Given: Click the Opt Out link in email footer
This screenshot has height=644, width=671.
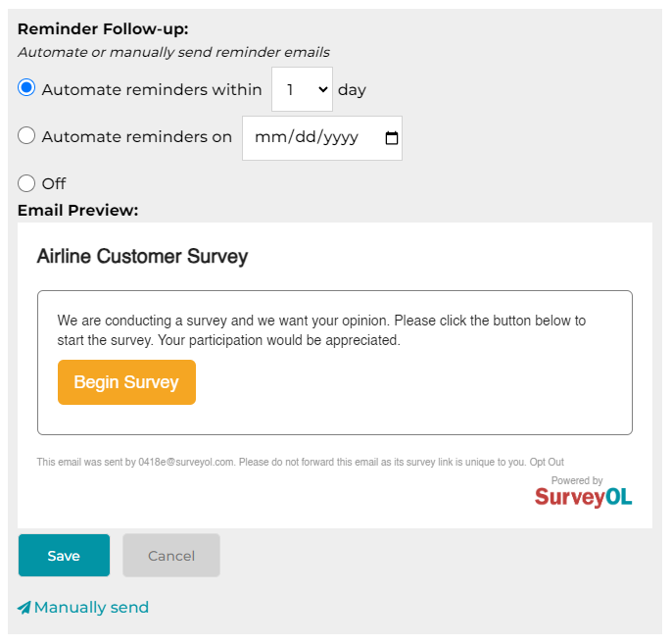Looking at the screenshot, I should click(547, 462).
